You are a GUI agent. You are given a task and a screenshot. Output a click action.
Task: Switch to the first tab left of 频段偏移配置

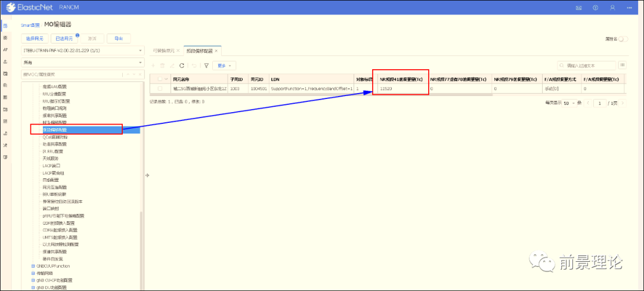tap(163, 51)
